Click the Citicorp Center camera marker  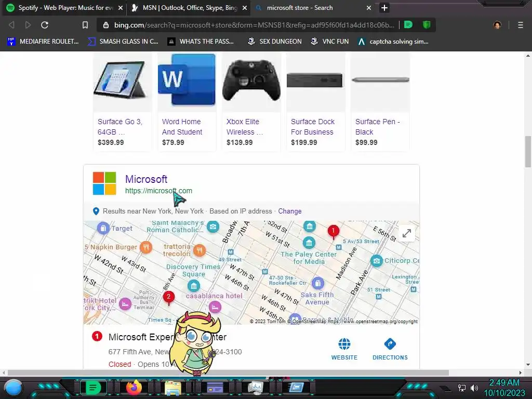(x=377, y=261)
